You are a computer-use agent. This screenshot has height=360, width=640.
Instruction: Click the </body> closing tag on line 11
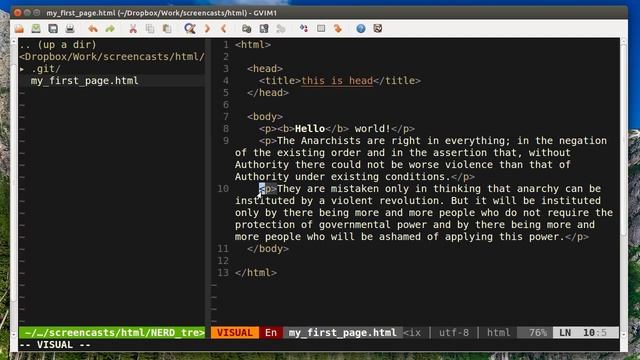tap(268, 249)
